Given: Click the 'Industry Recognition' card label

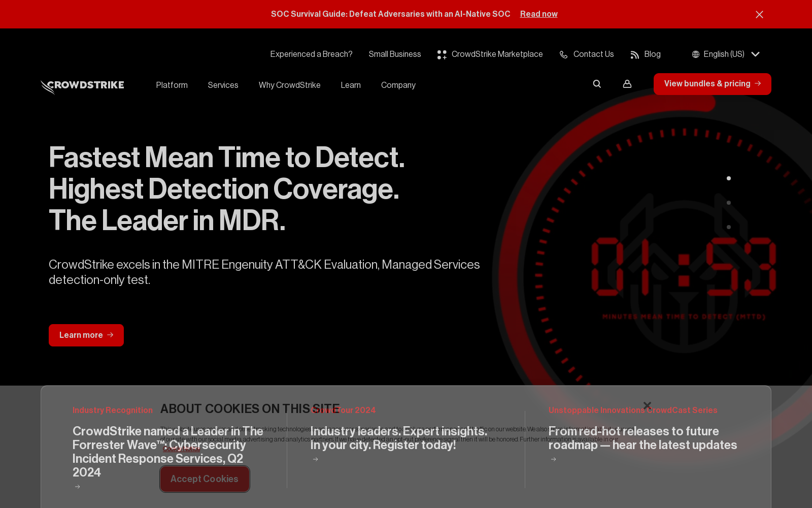Looking at the screenshot, I should 113,410.
